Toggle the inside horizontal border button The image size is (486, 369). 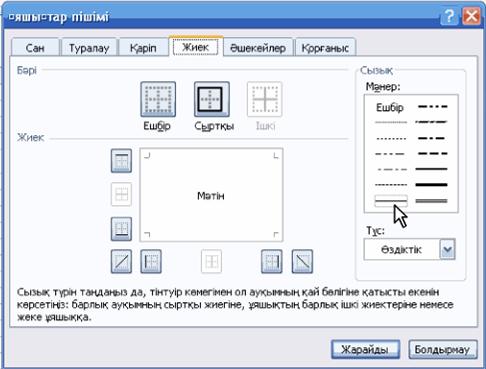tap(121, 194)
